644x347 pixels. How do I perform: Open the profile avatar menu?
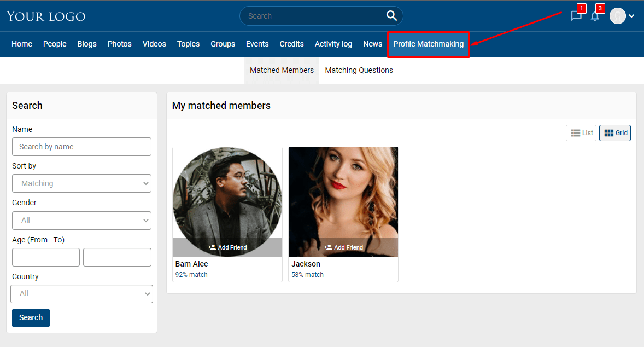coord(617,16)
